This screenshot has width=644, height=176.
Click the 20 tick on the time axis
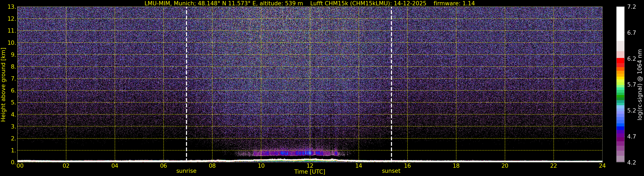[505, 166]
